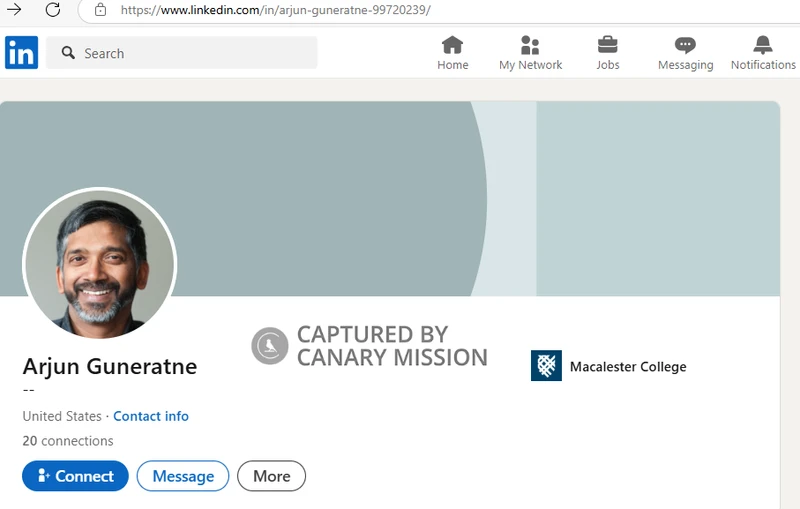Click the Macalester College logo
This screenshot has height=509, width=800.
(546, 366)
